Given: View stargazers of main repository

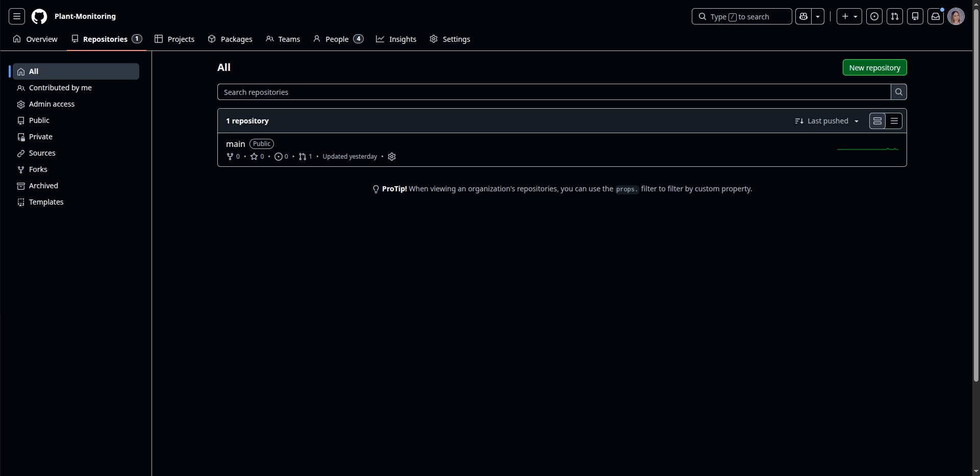Looking at the screenshot, I should pos(257,157).
